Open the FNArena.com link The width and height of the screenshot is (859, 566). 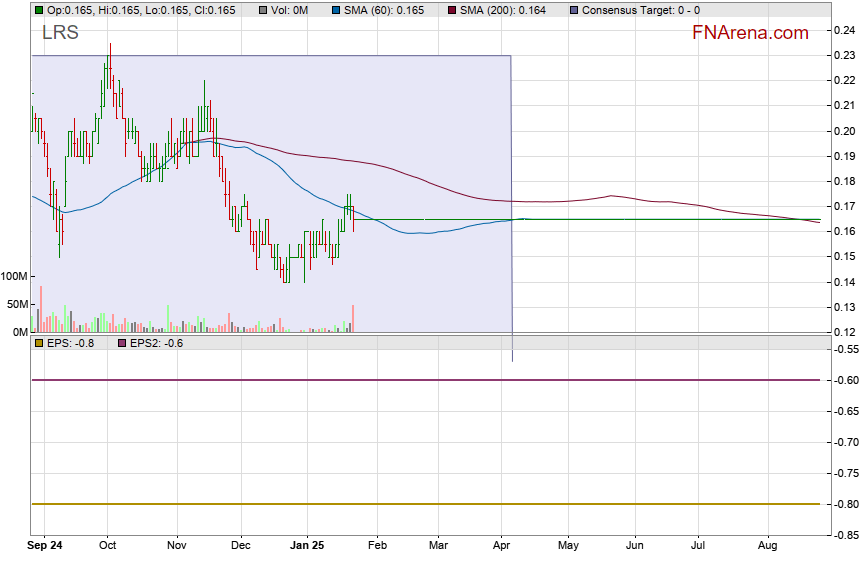(x=749, y=33)
